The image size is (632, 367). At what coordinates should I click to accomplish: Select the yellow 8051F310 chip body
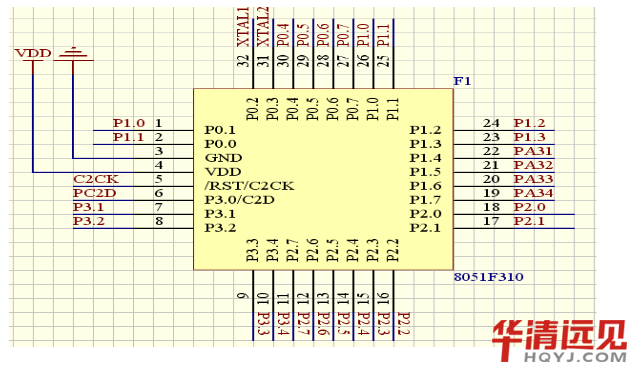coord(323,179)
